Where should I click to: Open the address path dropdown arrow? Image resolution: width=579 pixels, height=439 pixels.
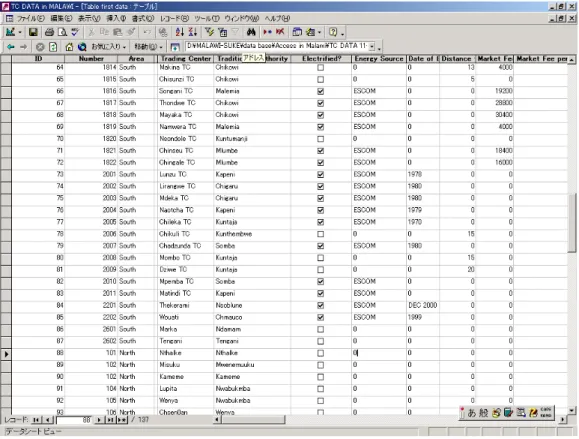coord(372,47)
